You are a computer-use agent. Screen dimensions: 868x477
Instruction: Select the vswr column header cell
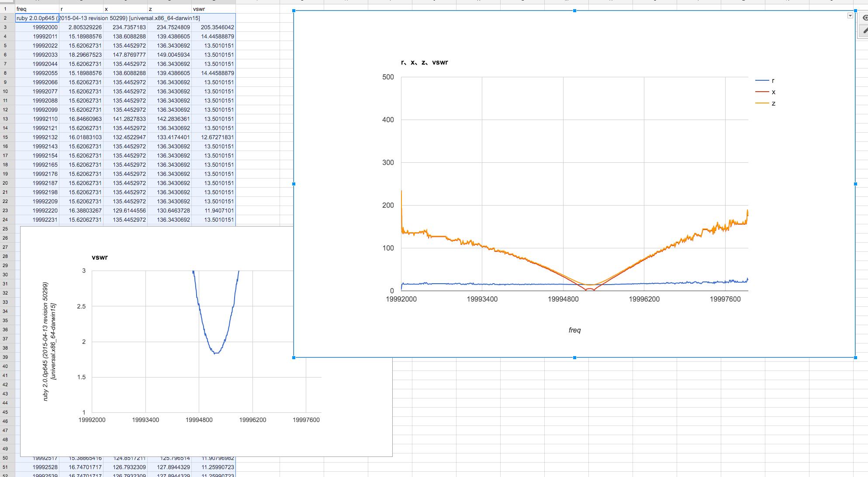click(x=213, y=9)
